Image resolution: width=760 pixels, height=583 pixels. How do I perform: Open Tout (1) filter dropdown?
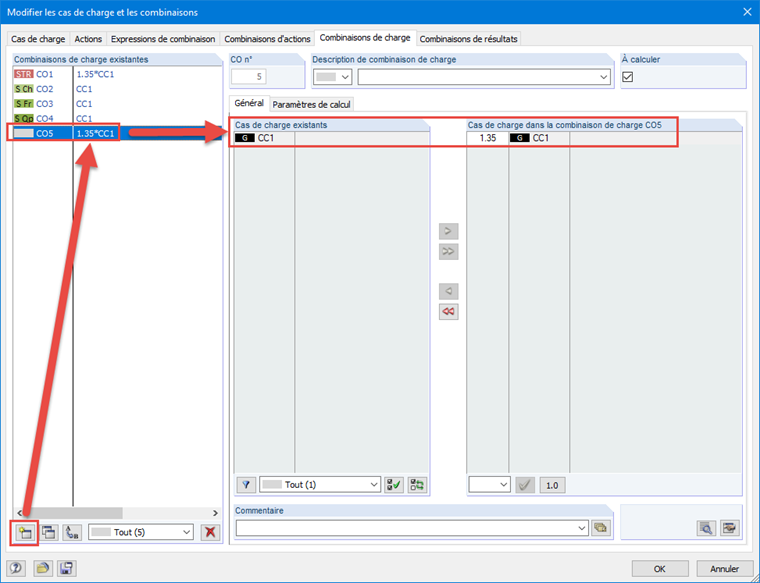pos(320,485)
